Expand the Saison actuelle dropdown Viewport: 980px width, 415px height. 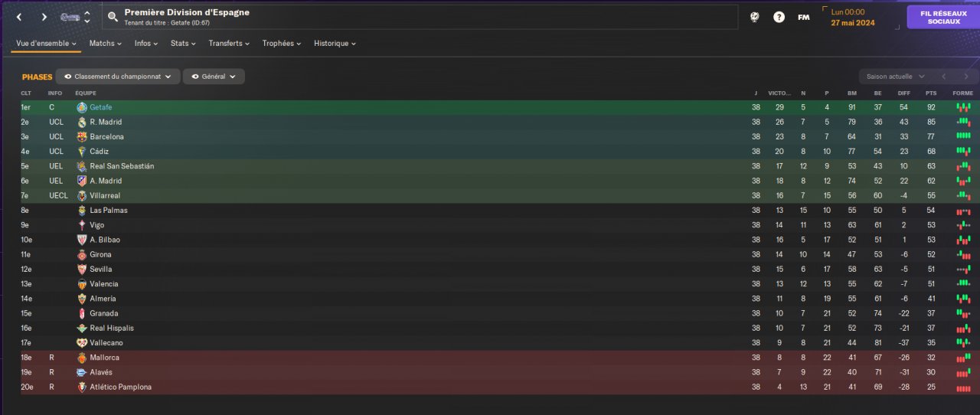click(x=895, y=77)
